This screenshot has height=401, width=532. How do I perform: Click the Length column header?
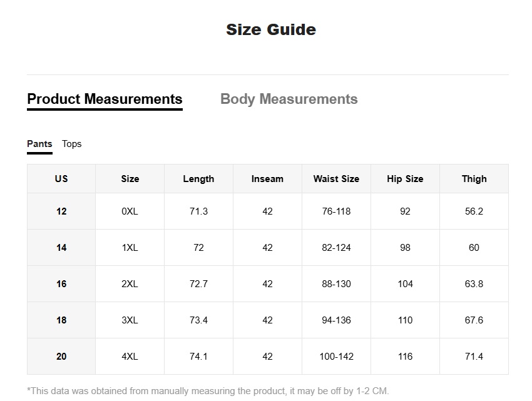(x=199, y=179)
